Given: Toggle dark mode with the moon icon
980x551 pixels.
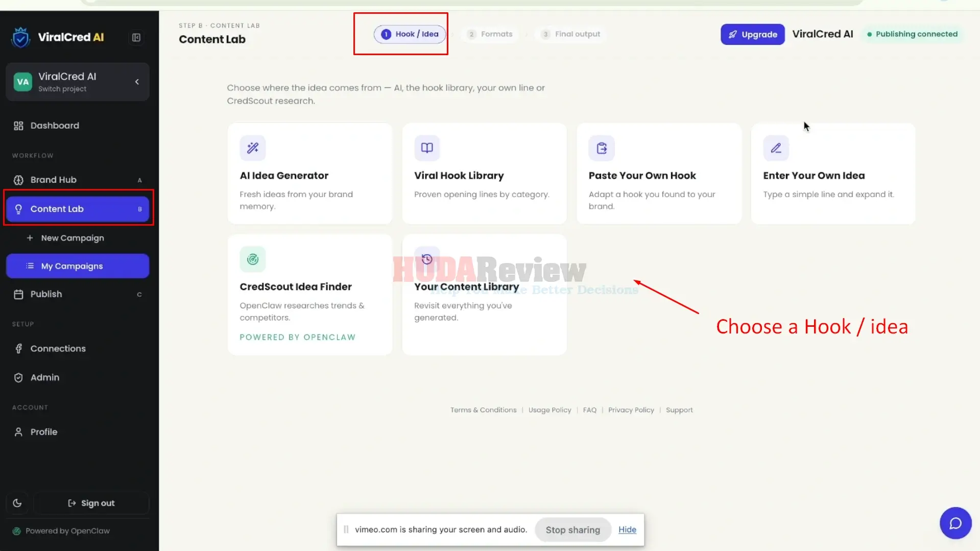Looking at the screenshot, I should pyautogui.click(x=17, y=503).
